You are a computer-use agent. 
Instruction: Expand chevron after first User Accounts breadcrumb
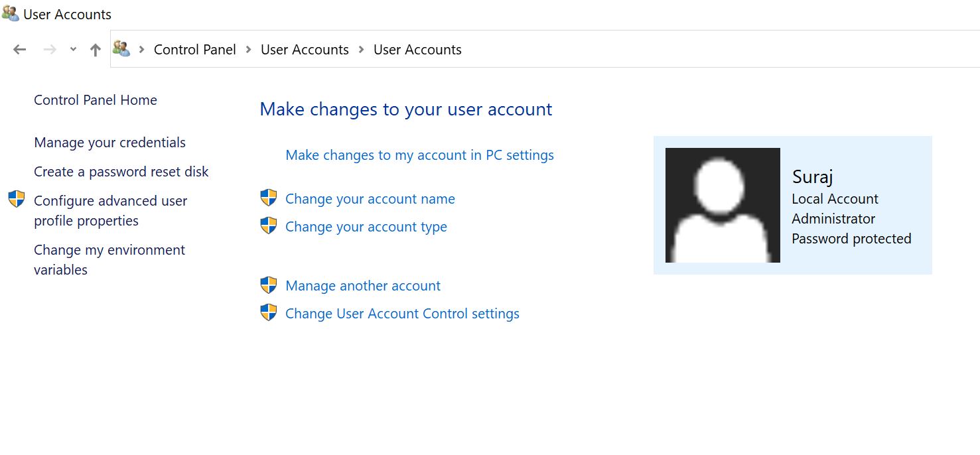point(362,50)
